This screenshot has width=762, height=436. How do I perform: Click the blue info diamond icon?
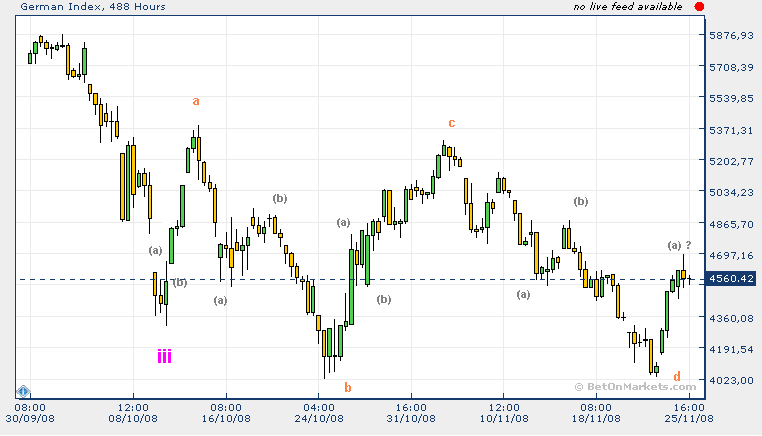[23, 391]
